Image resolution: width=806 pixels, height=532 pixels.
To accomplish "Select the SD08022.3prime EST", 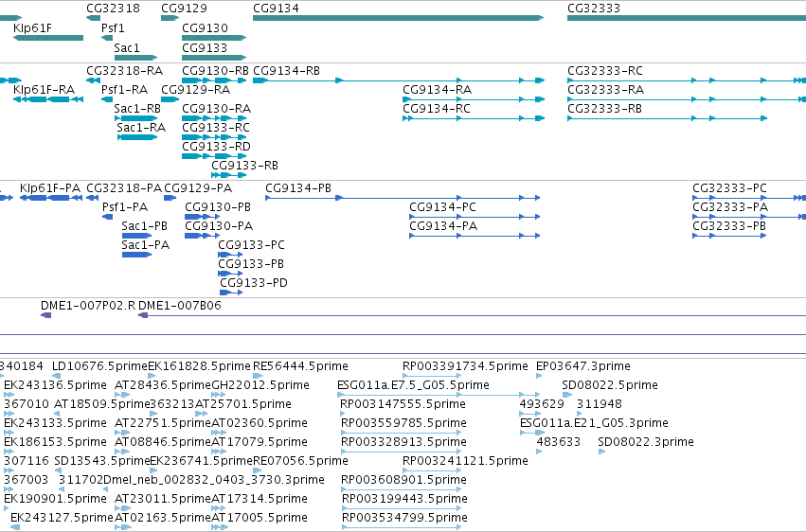I will pyautogui.click(x=602, y=452).
